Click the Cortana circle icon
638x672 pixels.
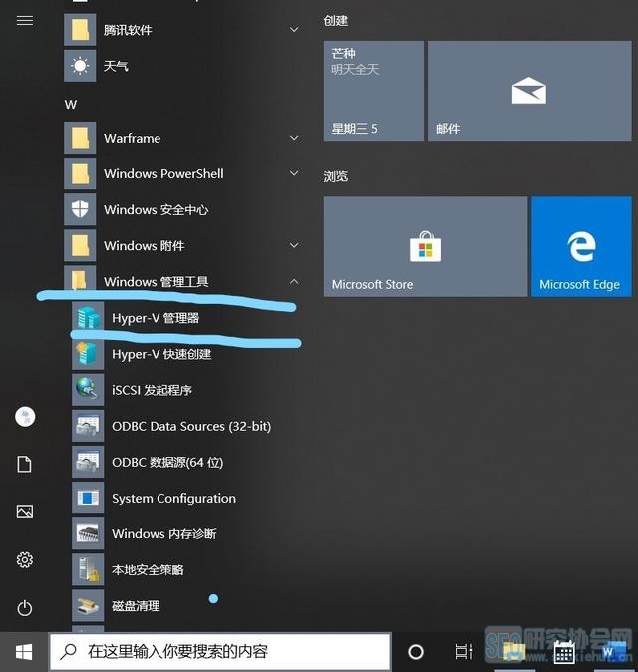click(x=415, y=652)
